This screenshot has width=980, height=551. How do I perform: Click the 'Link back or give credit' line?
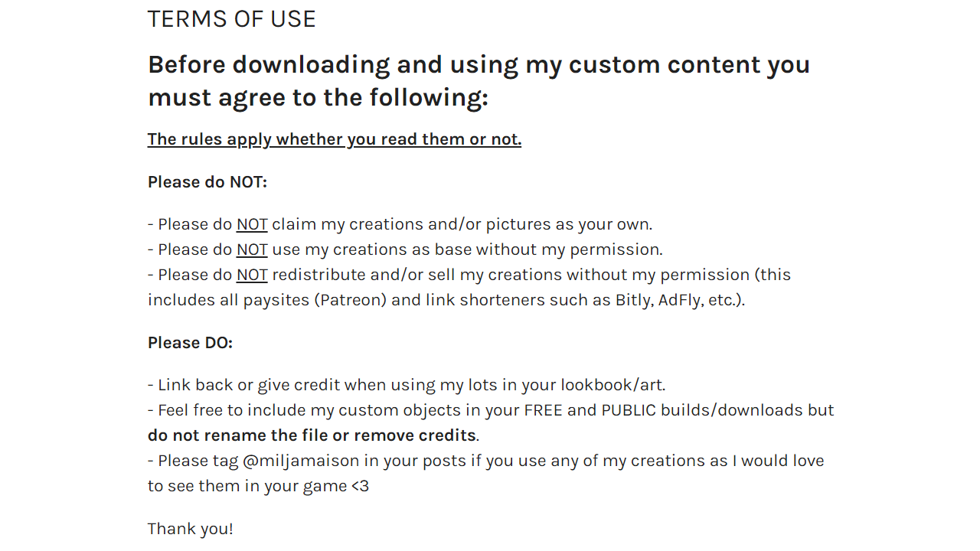coord(407,385)
